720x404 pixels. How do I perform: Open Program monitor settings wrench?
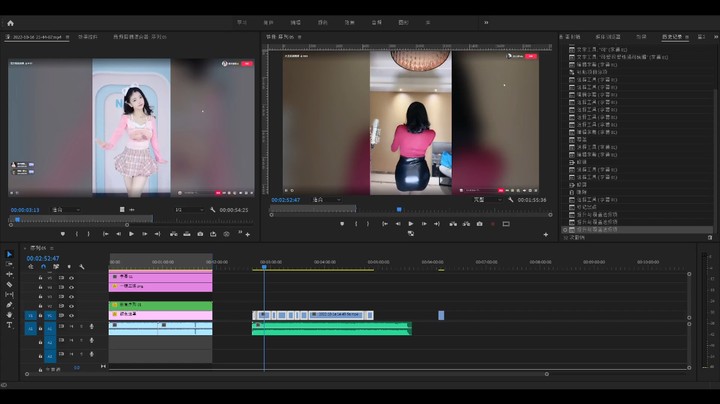tap(511, 200)
